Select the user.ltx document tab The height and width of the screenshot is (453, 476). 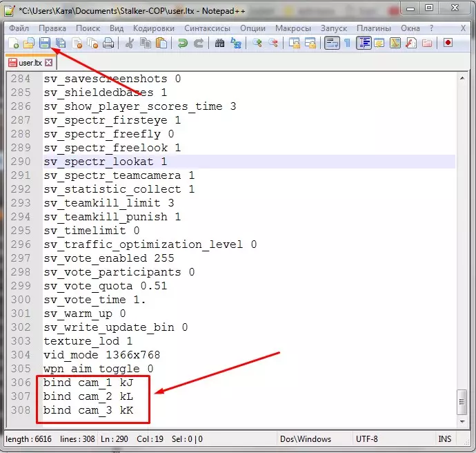[x=30, y=63]
